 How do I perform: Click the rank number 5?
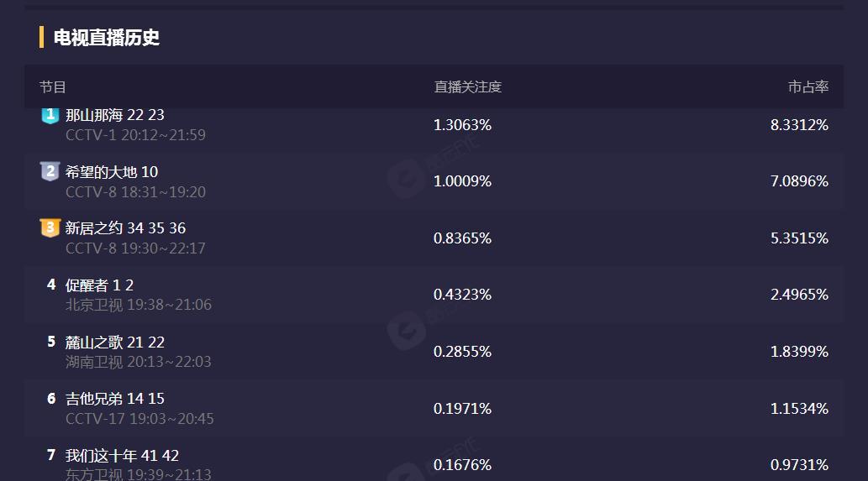click(51, 342)
